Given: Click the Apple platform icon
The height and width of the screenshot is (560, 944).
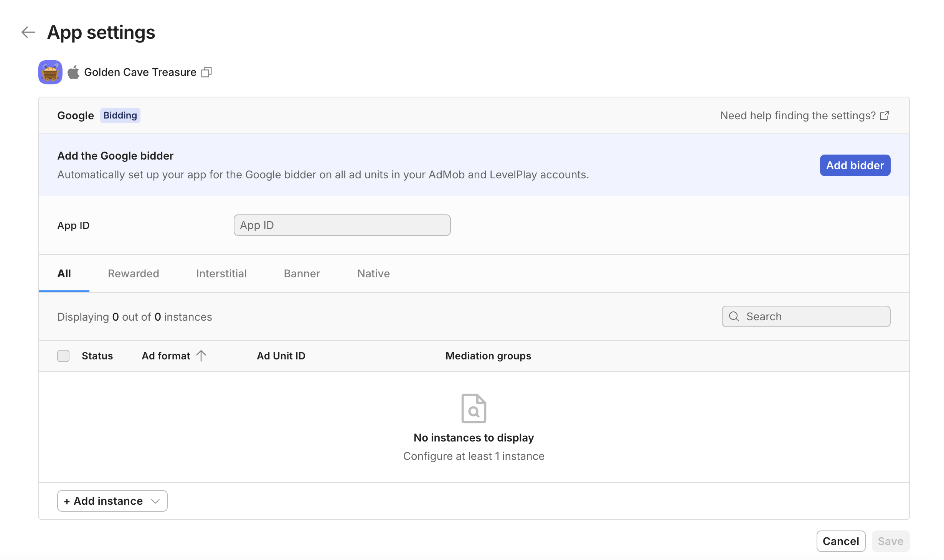Looking at the screenshot, I should [73, 72].
